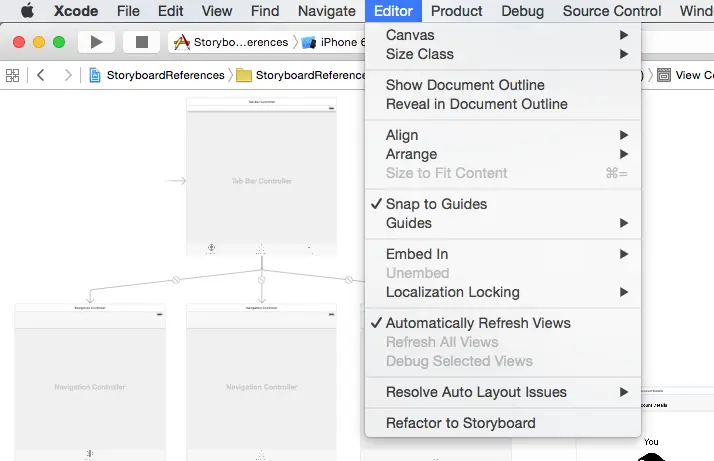Go forward with the right chevron
This screenshot has width=714, height=461.
(68, 75)
